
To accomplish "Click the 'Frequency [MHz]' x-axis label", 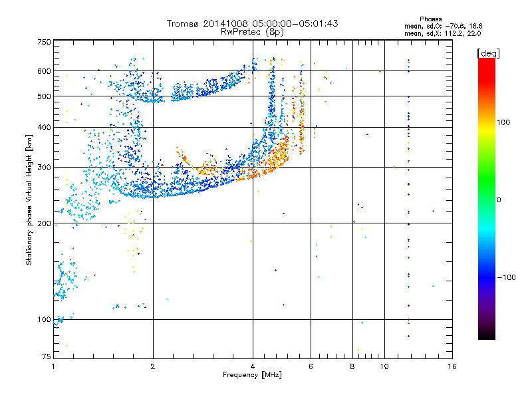I will click(x=252, y=375).
